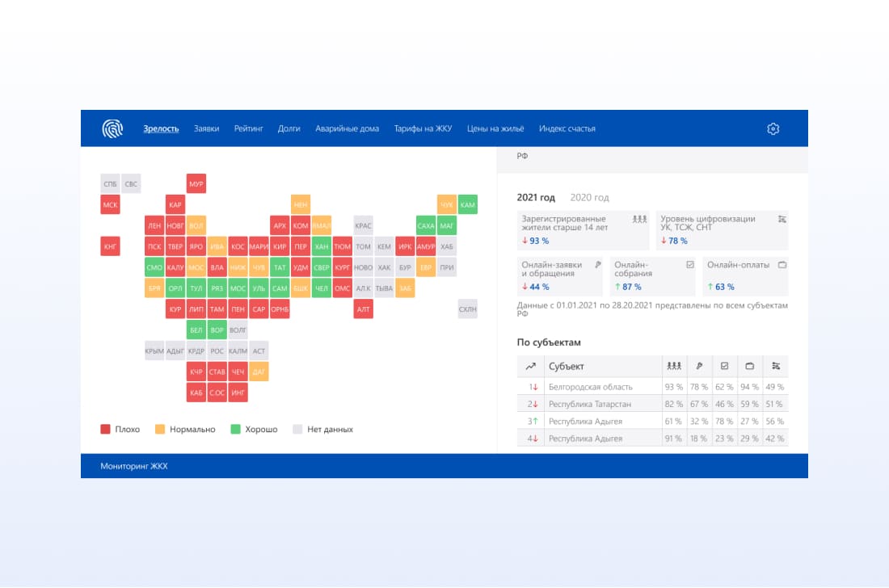889x588 pixels.
Task: Select the МУР region tile
Action: pos(196,183)
